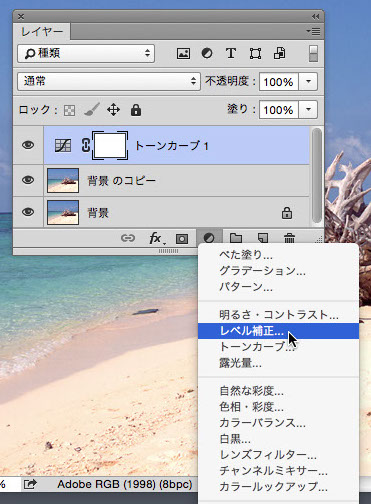371x504 pixels.
Task: Click the new adjustment layer icon
Action: click(x=209, y=238)
